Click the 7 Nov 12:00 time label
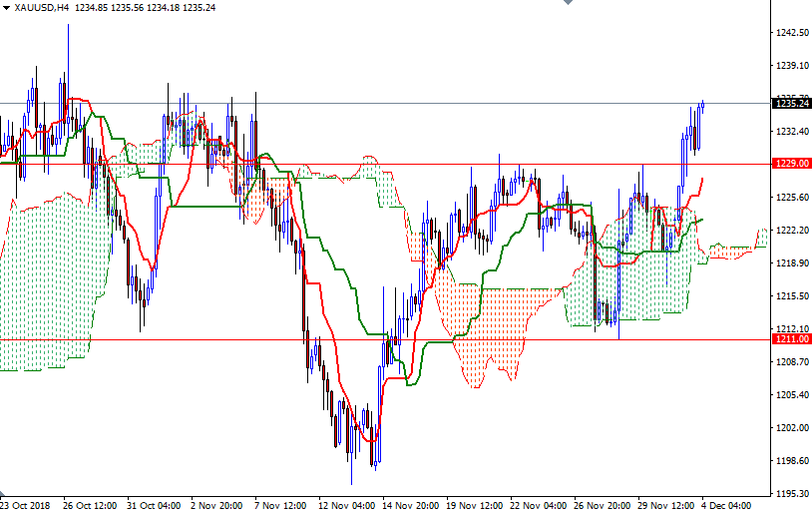812x513 pixels. point(279,506)
